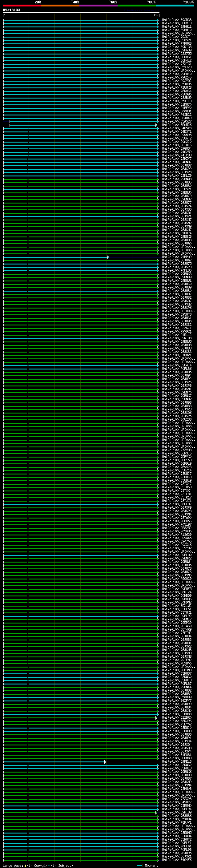The width and height of the screenshot is (197, 868).
Task: Select label UniRef100_B7QMV1
Action: coord(176,355)
